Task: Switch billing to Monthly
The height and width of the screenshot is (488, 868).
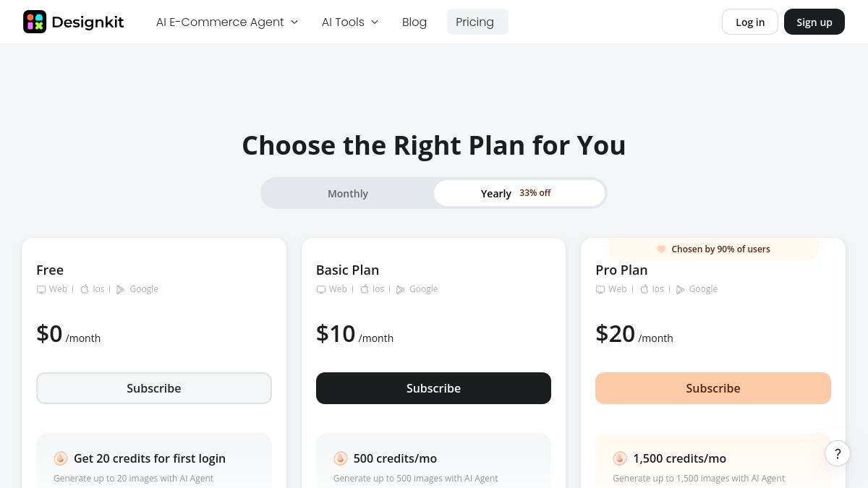Action: (348, 193)
